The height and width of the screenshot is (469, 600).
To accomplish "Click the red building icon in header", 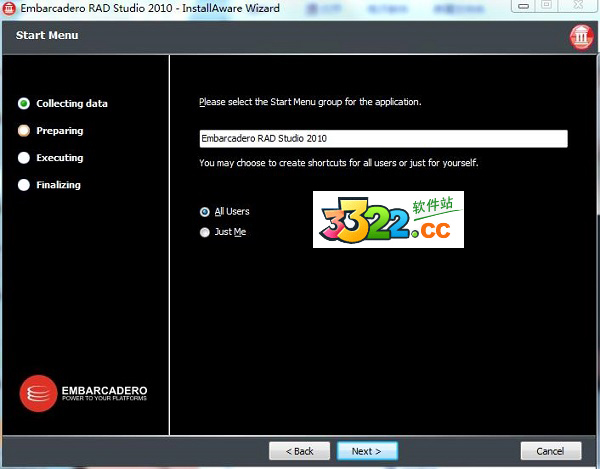I will (x=581, y=37).
